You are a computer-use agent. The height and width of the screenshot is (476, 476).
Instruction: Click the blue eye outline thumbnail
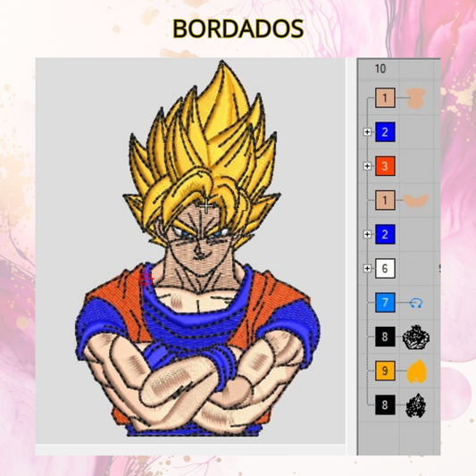416,303
